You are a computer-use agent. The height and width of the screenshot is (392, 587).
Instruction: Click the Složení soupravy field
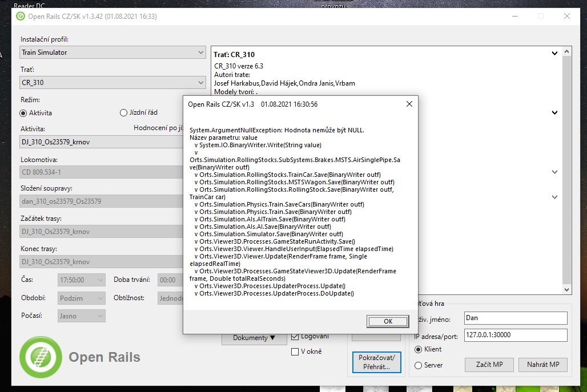[x=101, y=201]
